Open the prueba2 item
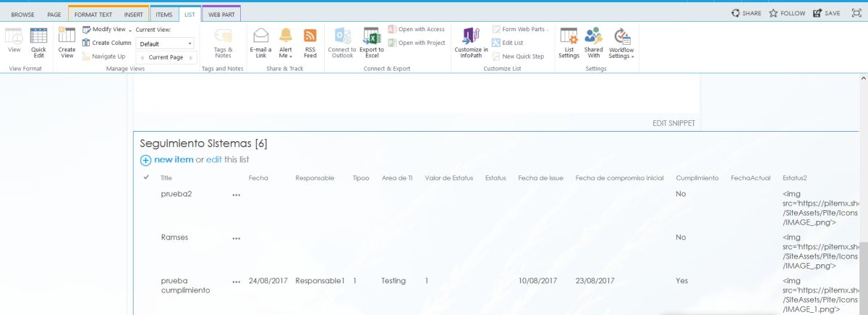The height and width of the screenshot is (315, 868). tap(176, 194)
